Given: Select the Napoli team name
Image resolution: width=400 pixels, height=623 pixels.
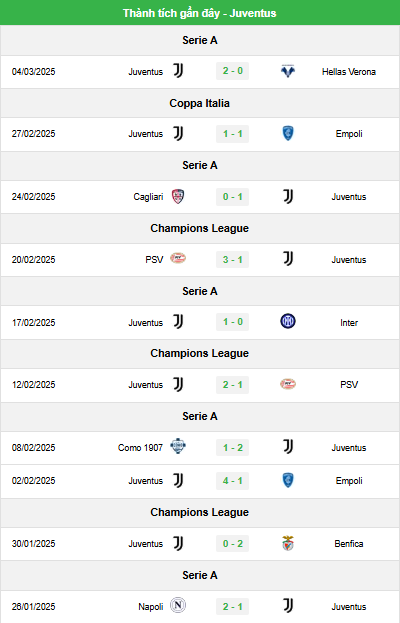Looking at the screenshot, I should pos(151,607).
